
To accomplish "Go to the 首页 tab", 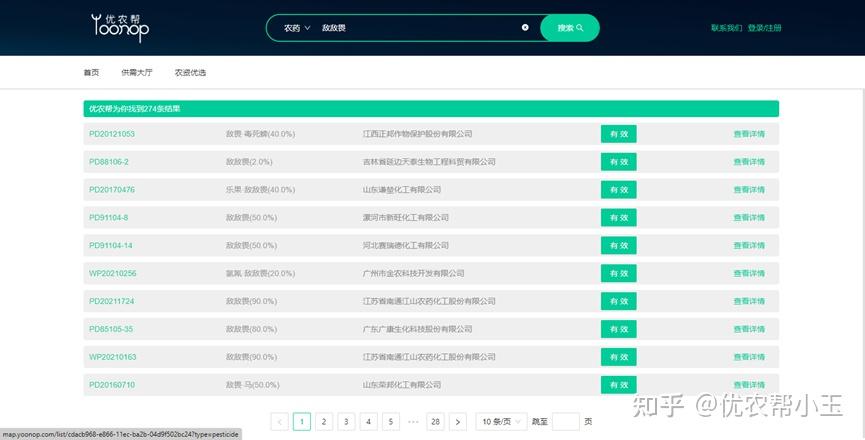I will pyautogui.click(x=92, y=72).
